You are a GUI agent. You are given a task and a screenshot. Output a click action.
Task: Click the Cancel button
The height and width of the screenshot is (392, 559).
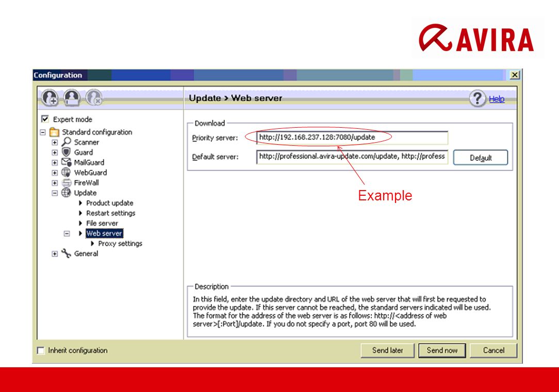point(494,350)
